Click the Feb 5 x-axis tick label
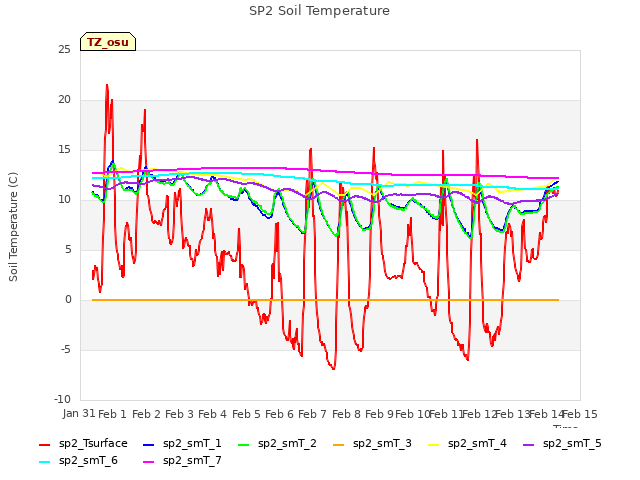640x480 pixels. pos(246,414)
